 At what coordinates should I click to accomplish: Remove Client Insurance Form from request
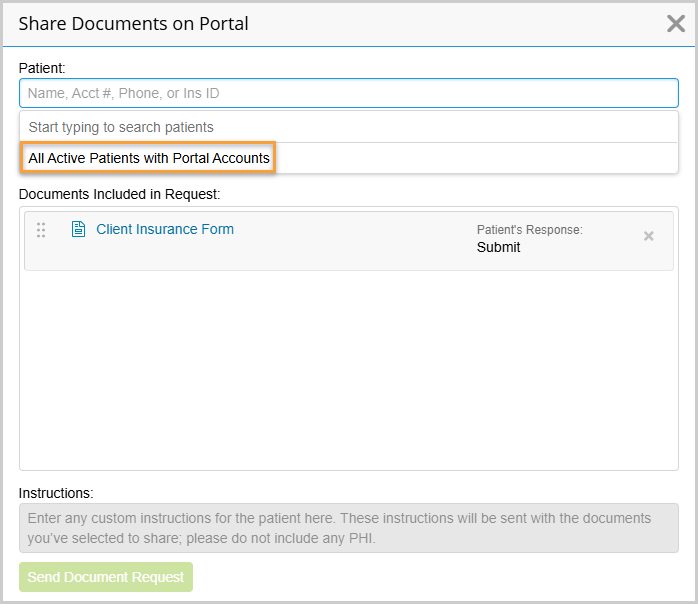pos(649,236)
